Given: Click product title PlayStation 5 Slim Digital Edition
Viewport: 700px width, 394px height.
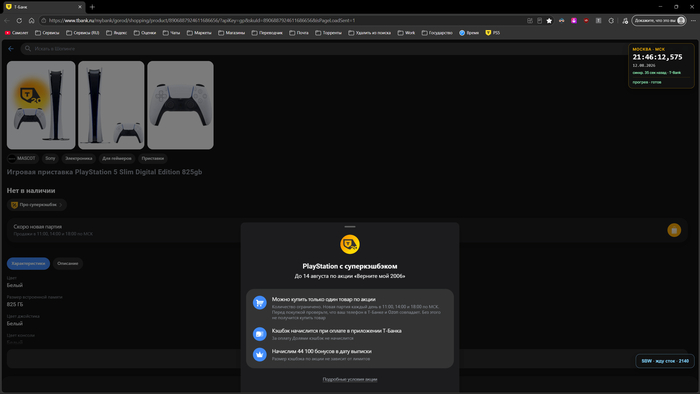Looking at the screenshot, I should pyautogui.click(x=104, y=172).
